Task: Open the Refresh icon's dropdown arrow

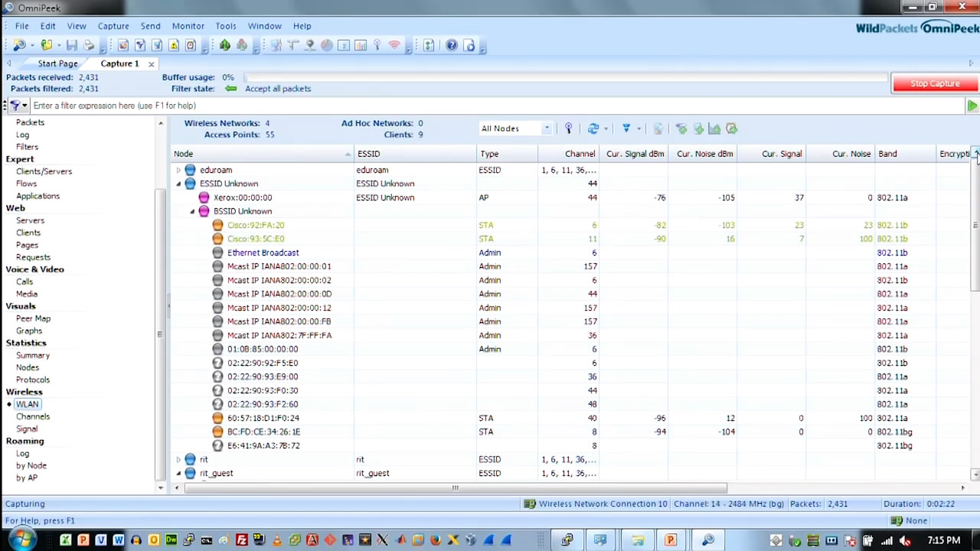Action: pyautogui.click(x=606, y=129)
